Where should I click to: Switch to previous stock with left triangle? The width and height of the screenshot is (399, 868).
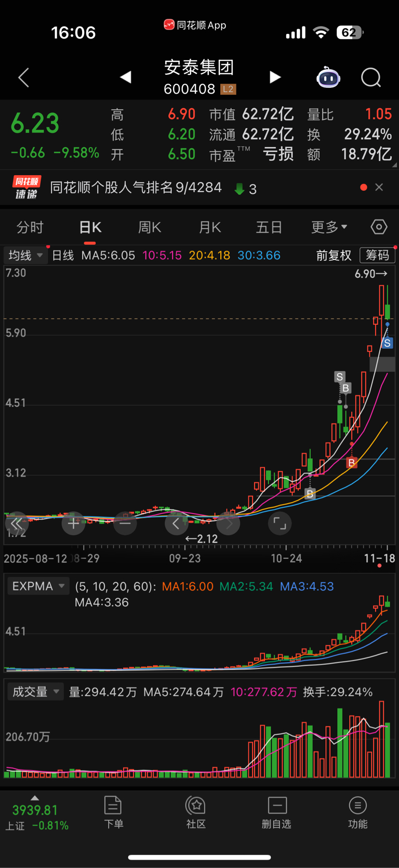125,77
